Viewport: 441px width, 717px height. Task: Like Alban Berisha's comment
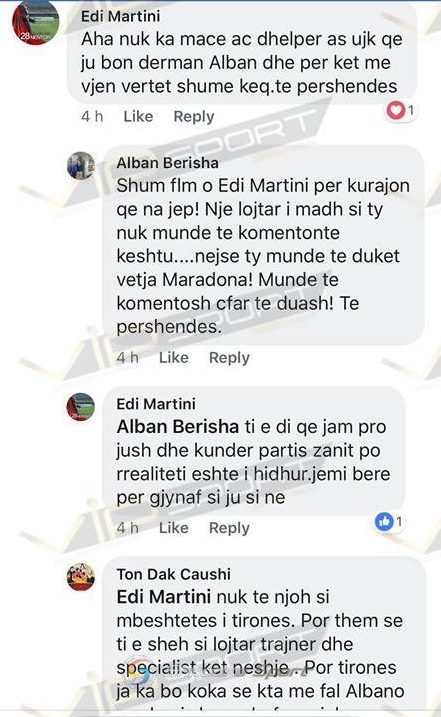coord(173,357)
